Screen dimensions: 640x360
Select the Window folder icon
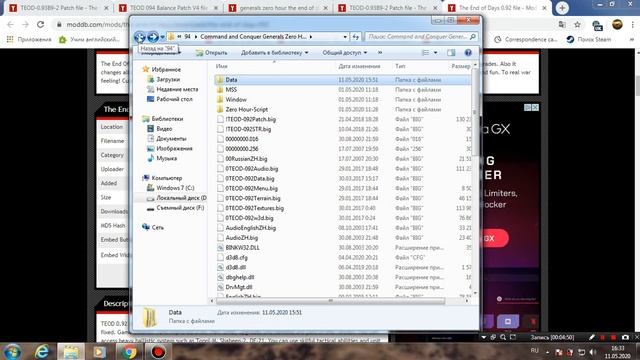click(220, 99)
